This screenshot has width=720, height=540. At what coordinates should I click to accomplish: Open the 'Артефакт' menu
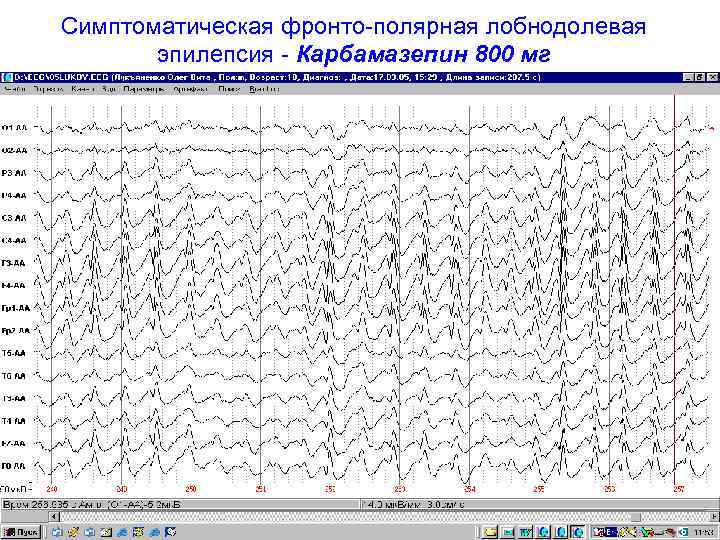191,89
